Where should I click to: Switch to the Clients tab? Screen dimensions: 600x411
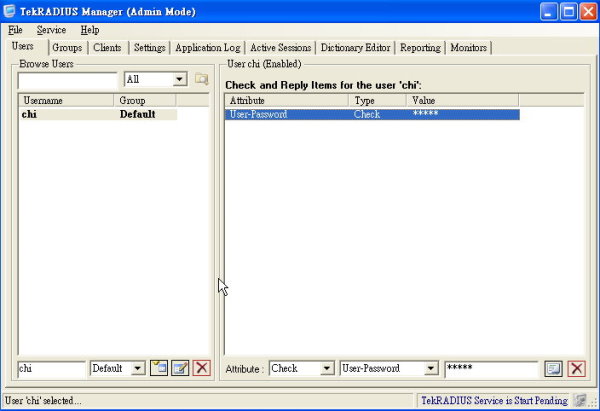click(x=107, y=48)
